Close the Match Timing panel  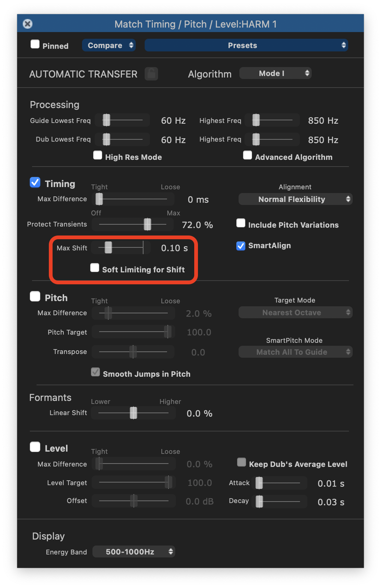[28, 24]
